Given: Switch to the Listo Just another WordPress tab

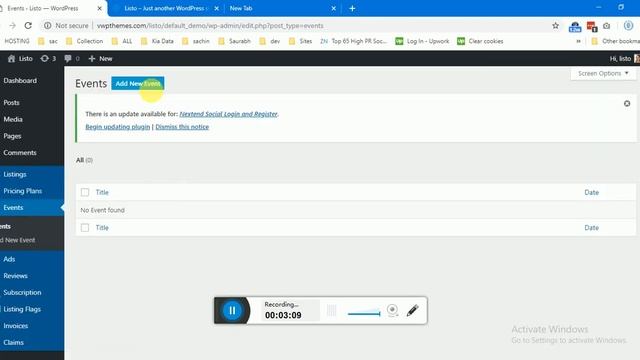Looking at the screenshot, I should (166, 8).
